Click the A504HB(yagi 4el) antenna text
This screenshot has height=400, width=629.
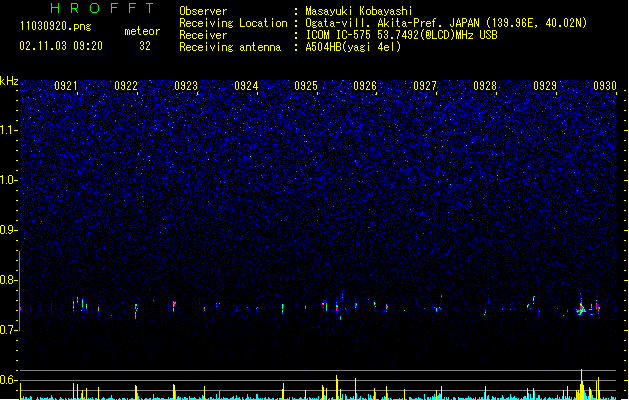[353, 47]
